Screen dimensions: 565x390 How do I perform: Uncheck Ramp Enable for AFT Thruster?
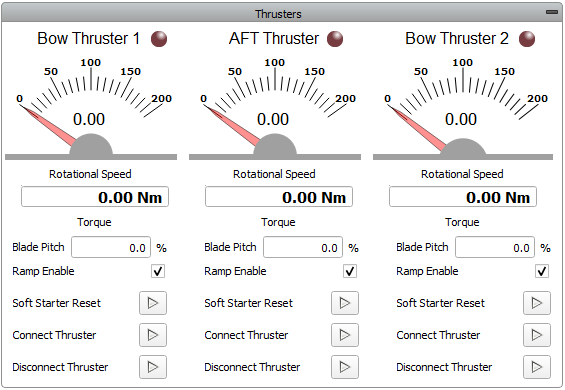pyautogui.click(x=350, y=271)
